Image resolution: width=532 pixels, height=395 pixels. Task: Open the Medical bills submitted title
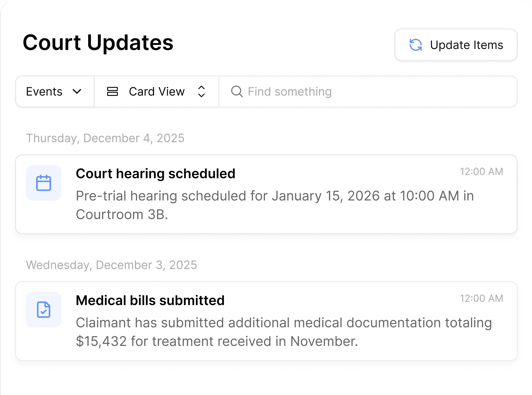(150, 300)
